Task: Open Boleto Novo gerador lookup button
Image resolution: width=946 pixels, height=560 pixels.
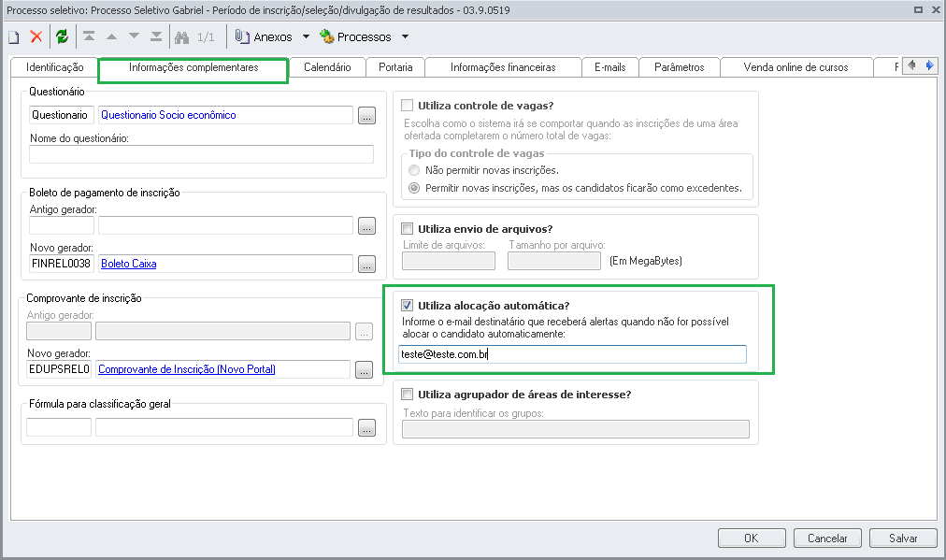Action: pos(366,264)
